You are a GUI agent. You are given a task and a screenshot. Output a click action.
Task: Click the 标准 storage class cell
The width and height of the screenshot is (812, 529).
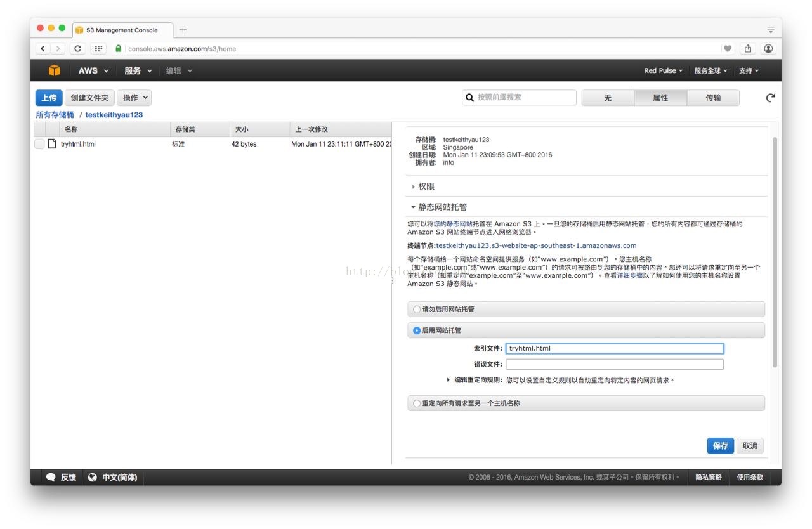click(x=178, y=144)
